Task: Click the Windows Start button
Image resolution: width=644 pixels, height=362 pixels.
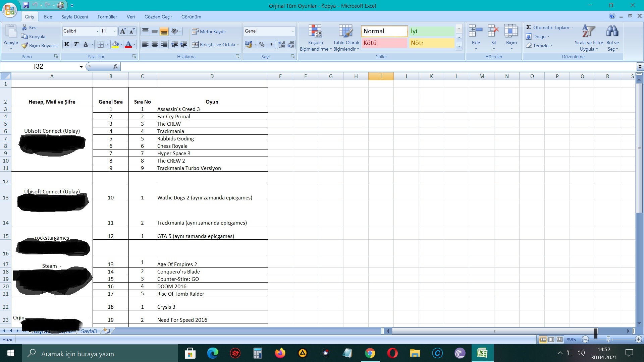Action: pos(10,353)
